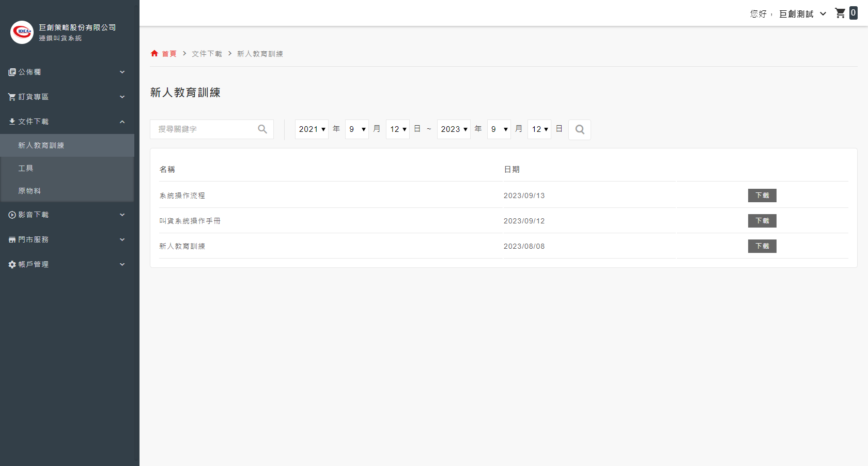Screen dimensions: 868x466
Task: Open the end month 9 dropdown
Action: pyautogui.click(x=499, y=129)
